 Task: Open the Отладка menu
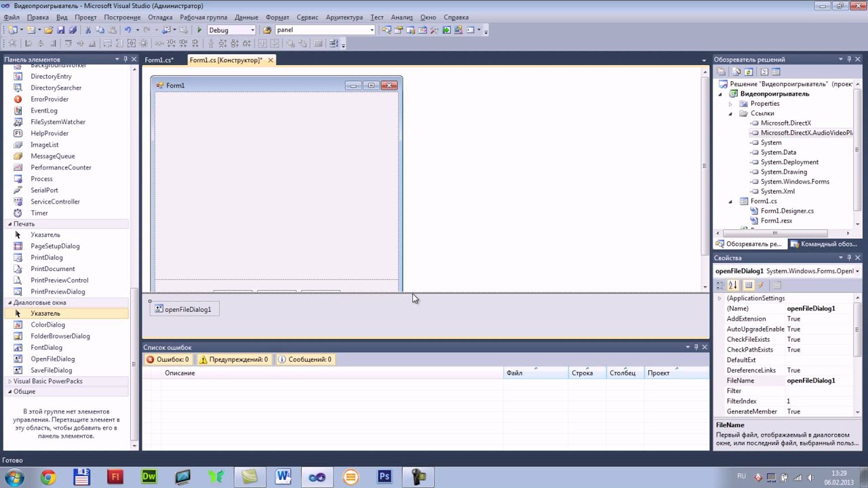(160, 17)
